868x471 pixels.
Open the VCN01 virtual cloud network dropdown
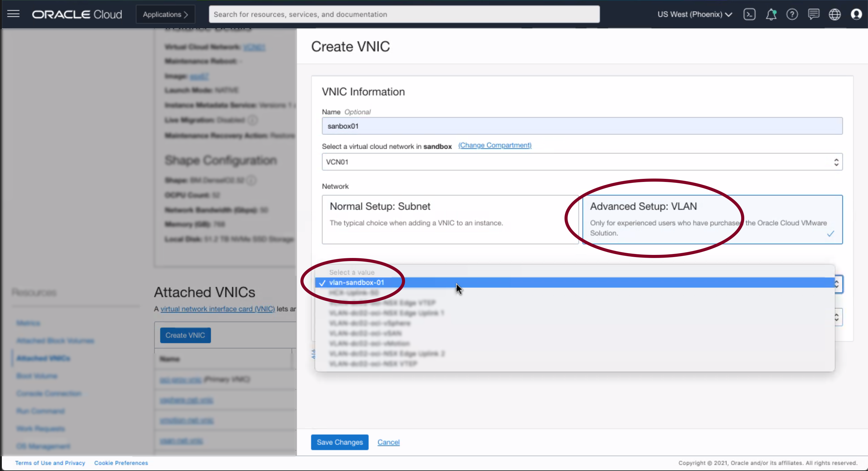[x=582, y=162]
